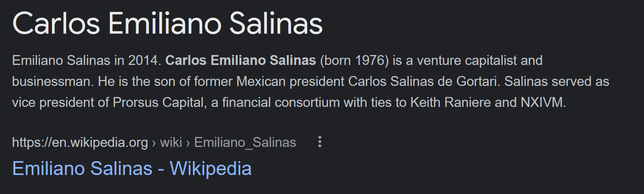Click the https://en.wikipedia.org URL text
Screen dimensions: 644x194
[80, 142]
